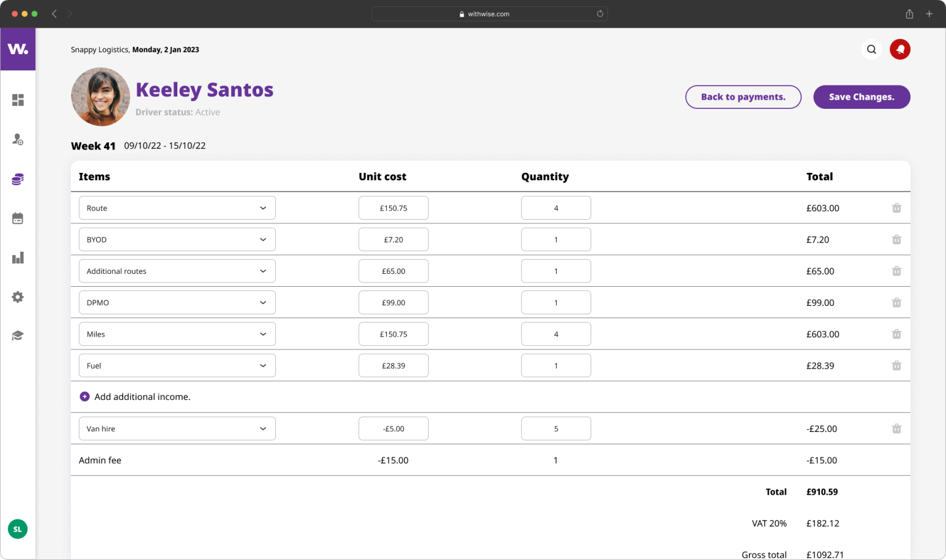Check notifications with the bell icon
Image resolution: width=946 pixels, height=560 pixels.
tap(900, 49)
